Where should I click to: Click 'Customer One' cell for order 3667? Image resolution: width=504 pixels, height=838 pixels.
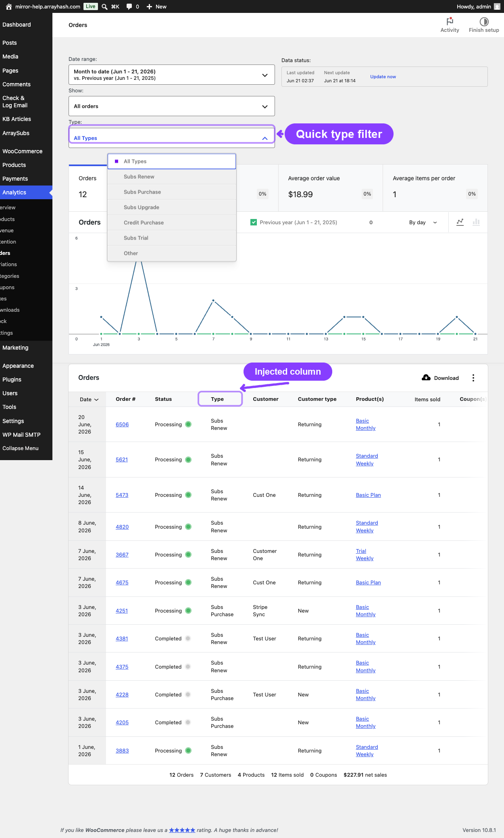(265, 554)
